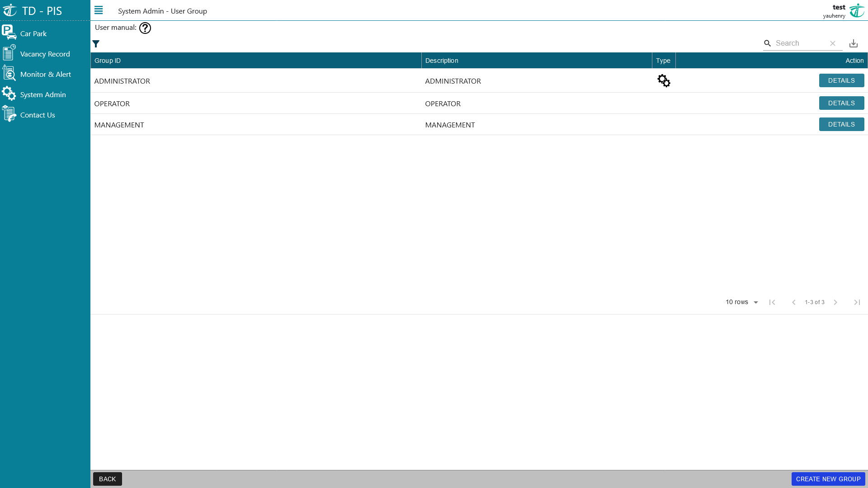Click the filter funnel icon
The image size is (868, 488).
point(96,44)
